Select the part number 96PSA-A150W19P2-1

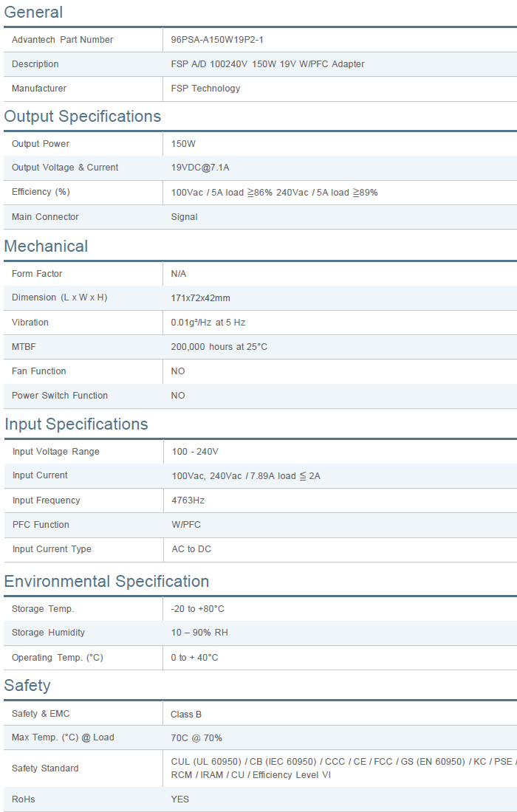[217, 40]
